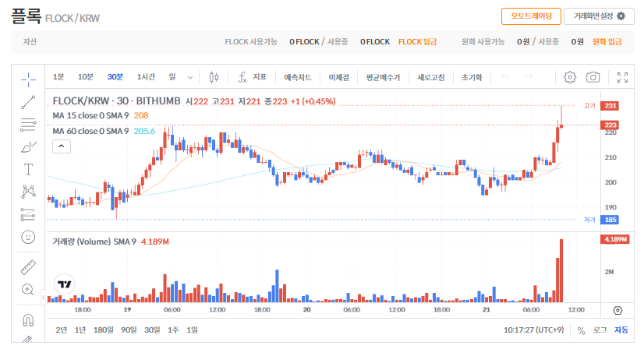The height and width of the screenshot is (349, 644).
Task: Set chart range to 1년
Action: [80, 330]
